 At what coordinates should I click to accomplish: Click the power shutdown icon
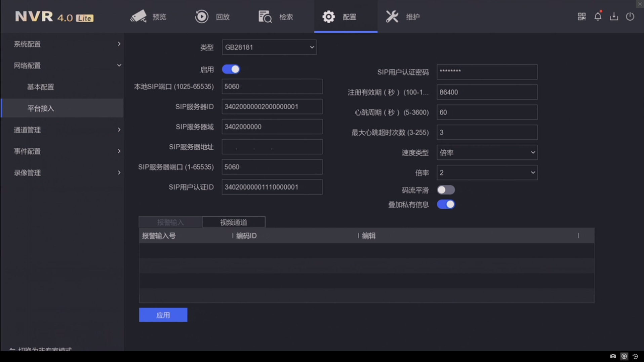pyautogui.click(x=630, y=16)
